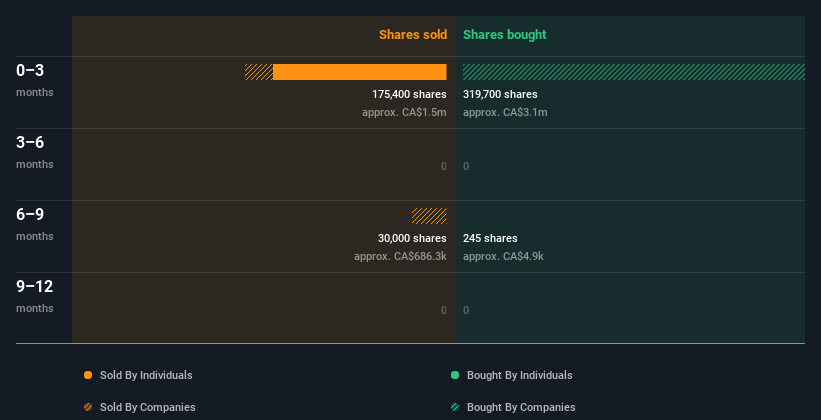Select the hatched orange segment in 0–3 months
The image size is (821, 420).
pyautogui.click(x=259, y=72)
